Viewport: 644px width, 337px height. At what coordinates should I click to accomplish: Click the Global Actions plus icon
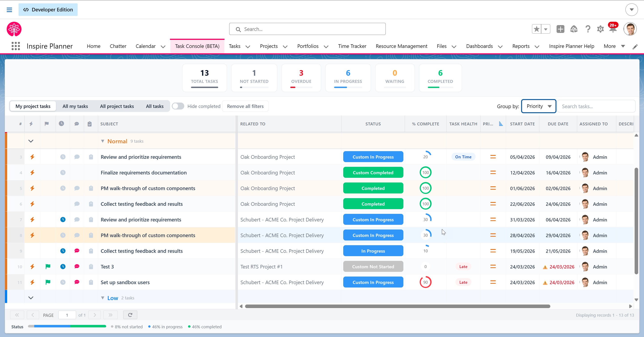560,29
